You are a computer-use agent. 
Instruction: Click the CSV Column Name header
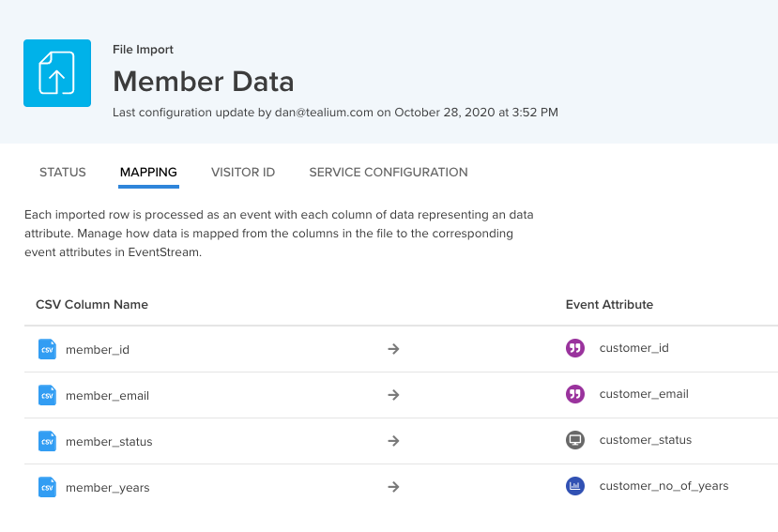[x=92, y=305]
